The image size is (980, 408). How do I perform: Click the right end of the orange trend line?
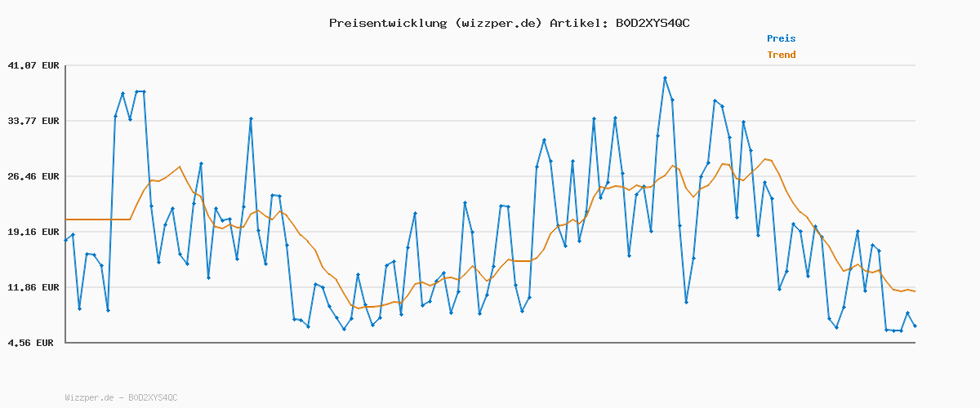click(915, 291)
